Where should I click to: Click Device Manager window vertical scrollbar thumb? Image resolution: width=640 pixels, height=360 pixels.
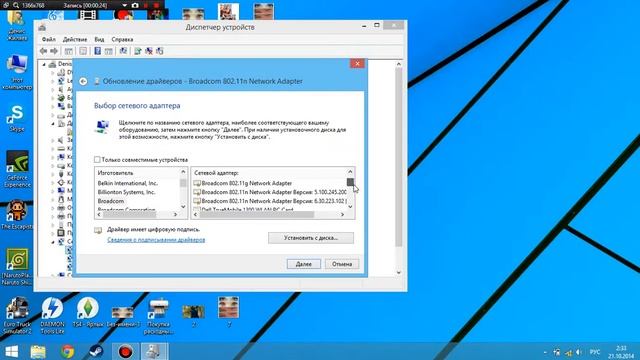tap(399, 157)
